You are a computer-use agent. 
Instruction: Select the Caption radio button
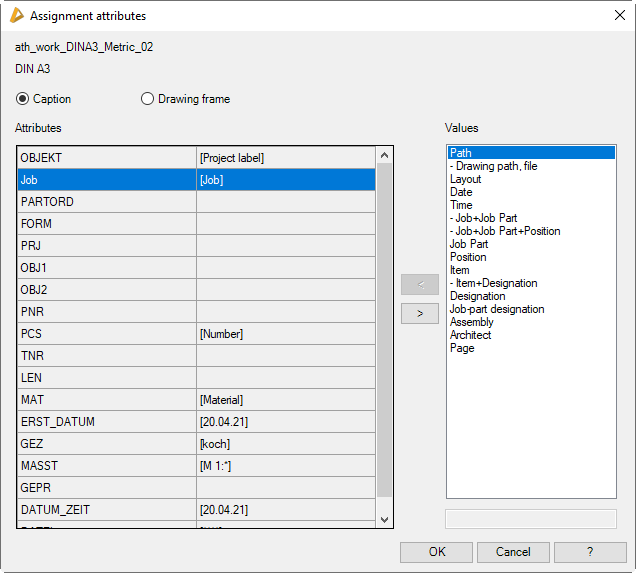(x=22, y=99)
